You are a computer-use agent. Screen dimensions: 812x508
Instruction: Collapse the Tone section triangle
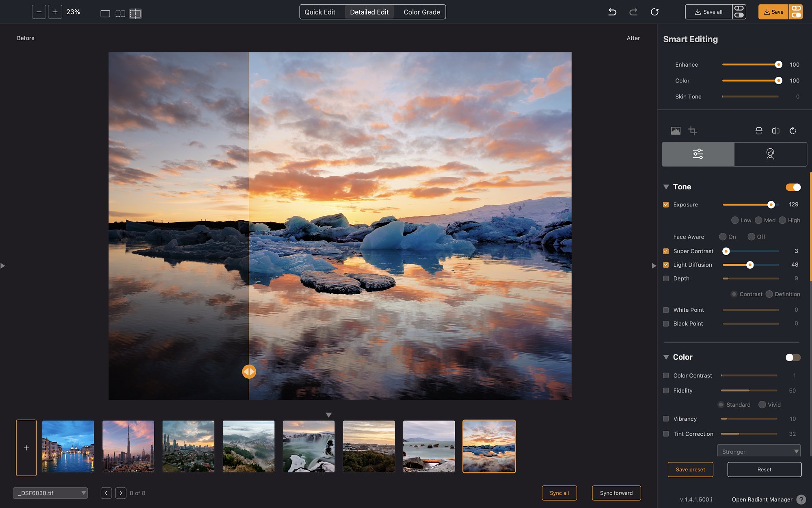pyautogui.click(x=666, y=187)
